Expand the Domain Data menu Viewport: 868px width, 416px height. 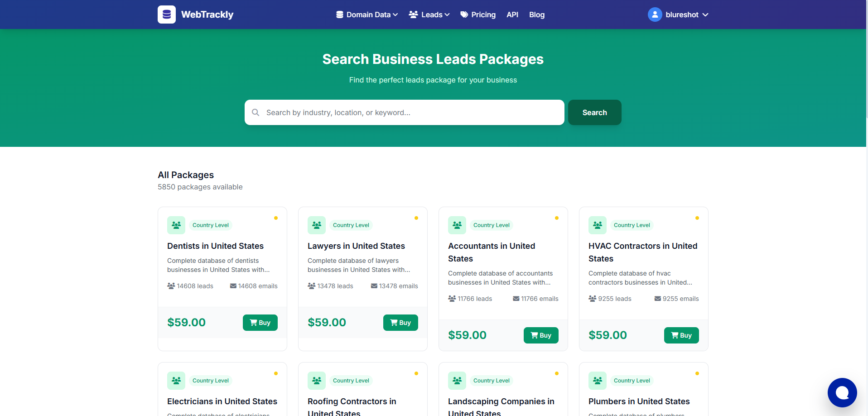[x=367, y=15]
